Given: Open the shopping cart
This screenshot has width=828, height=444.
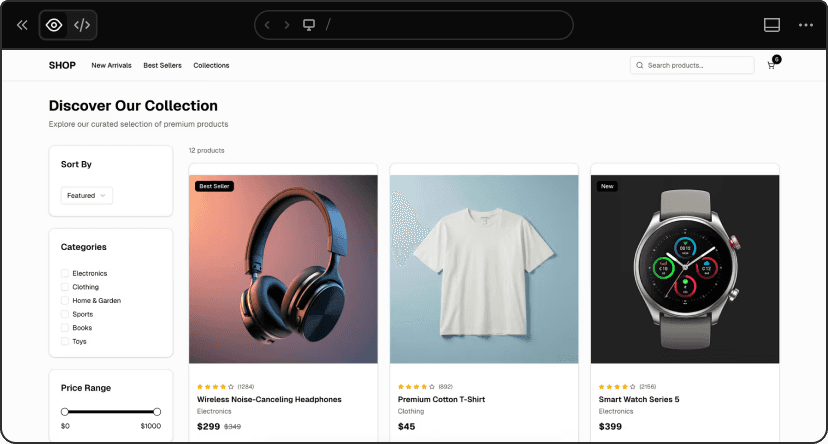Looking at the screenshot, I should (771, 65).
